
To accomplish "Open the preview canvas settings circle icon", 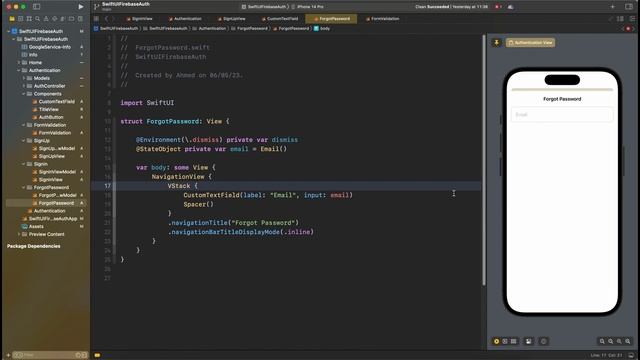I will tap(543, 341).
